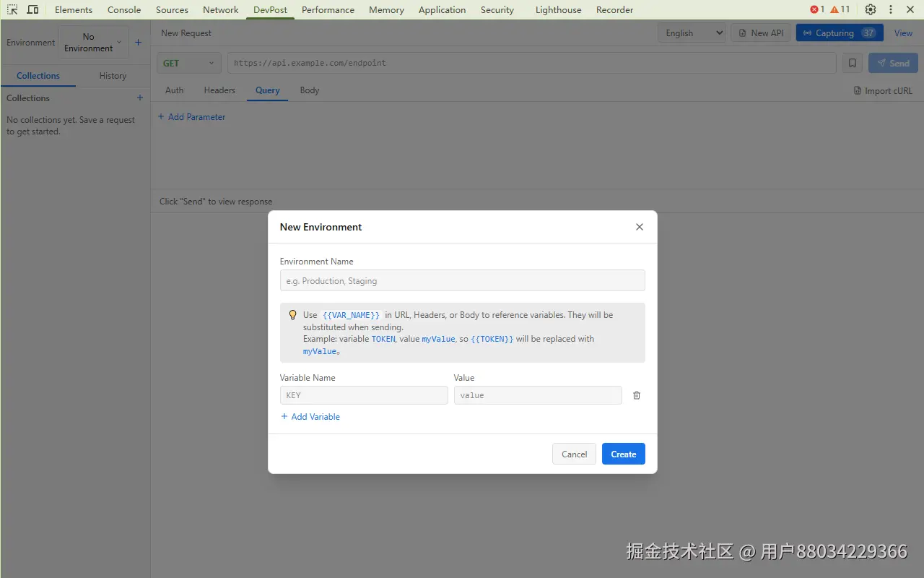
Task: Add a new environment with plus icon
Action: 139,42
